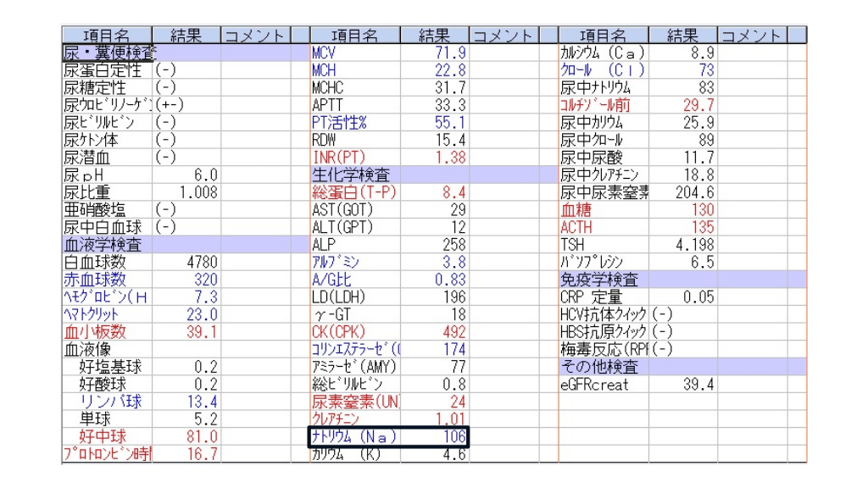Viewport: 868px width, 488px height.
Task: Select the ヘマトクリット item cell
Action: [x=108, y=314]
